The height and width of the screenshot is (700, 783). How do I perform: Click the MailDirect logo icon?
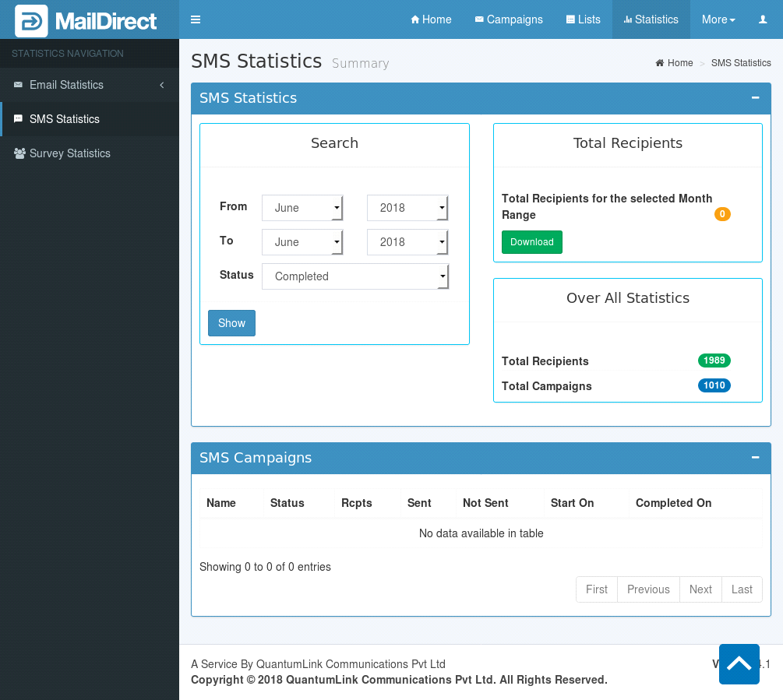[x=31, y=21]
